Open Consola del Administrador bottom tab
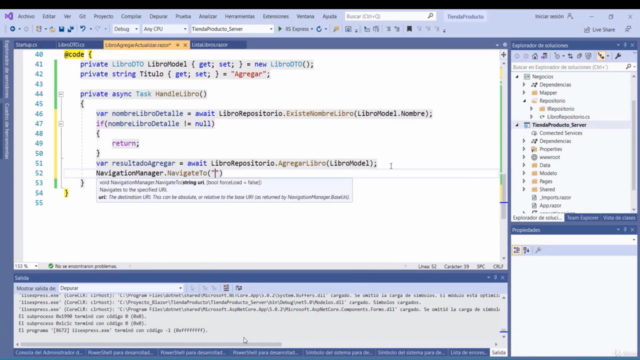This screenshot has height=360, width=640. (x=49, y=353)
